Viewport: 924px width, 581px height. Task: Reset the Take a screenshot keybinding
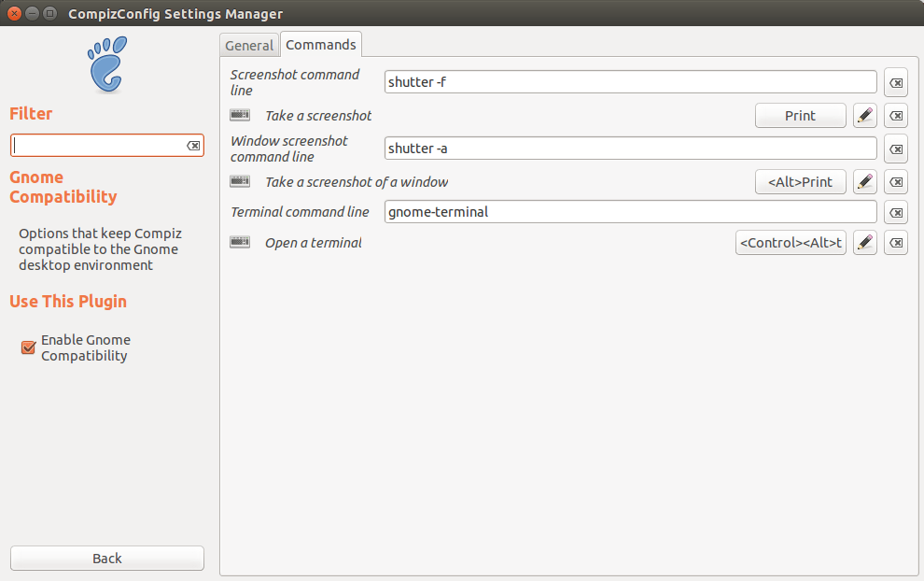895,116
